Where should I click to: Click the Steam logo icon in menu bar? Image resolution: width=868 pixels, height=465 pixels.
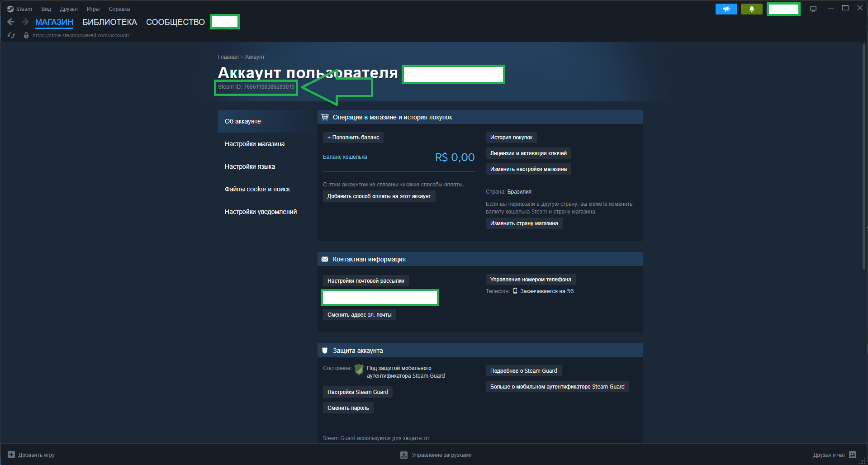(10, 9)
